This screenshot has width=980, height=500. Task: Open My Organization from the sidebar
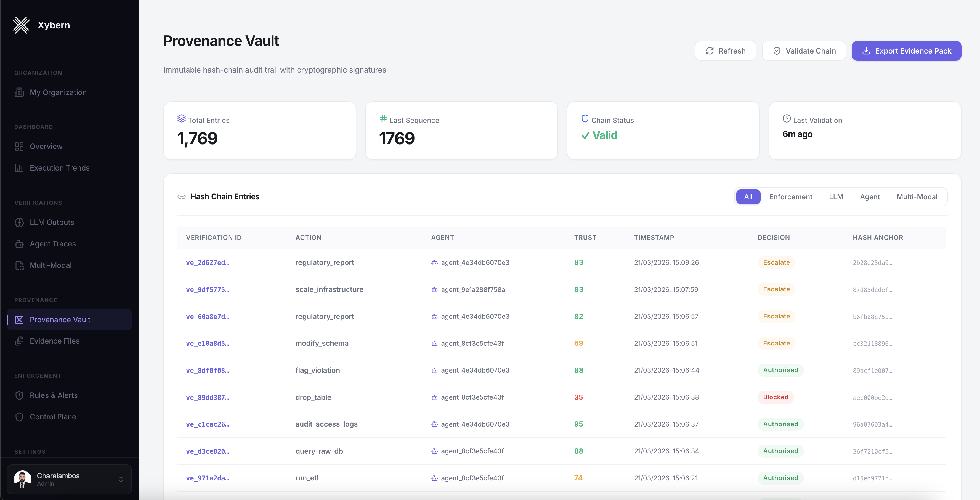coord(58,92)
